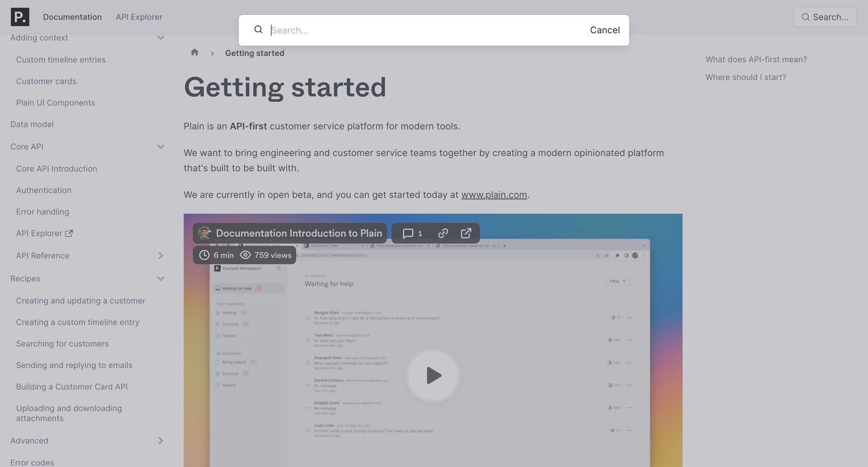This screenshot has height=467, width=868.
Task: Open the video comments icon
Action: point(408,234)
